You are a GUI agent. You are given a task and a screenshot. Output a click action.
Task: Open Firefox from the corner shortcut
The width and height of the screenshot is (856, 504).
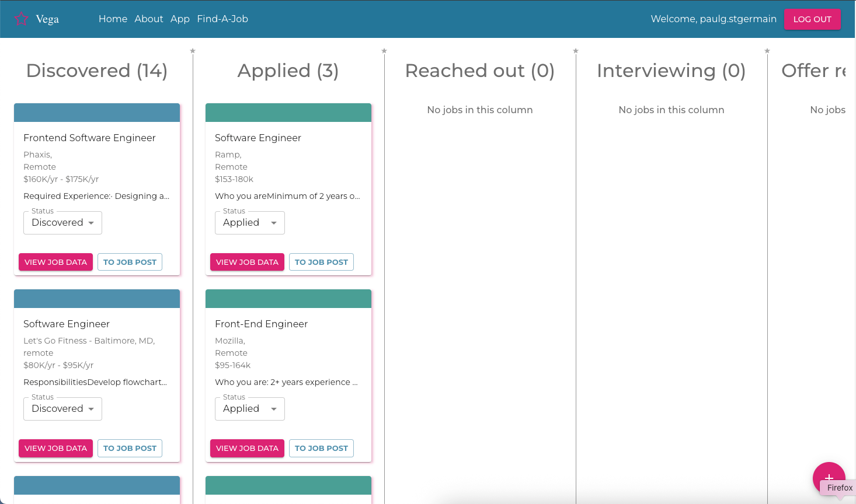pos(839,488)
